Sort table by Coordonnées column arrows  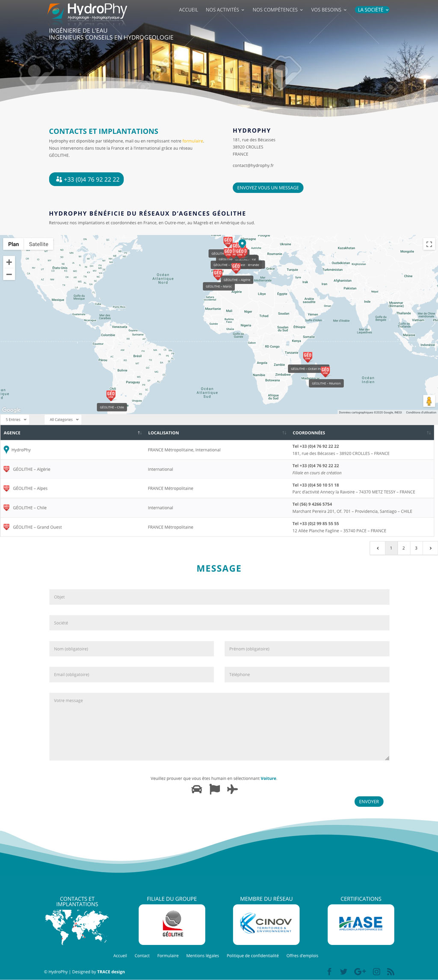tap(429, 433)
